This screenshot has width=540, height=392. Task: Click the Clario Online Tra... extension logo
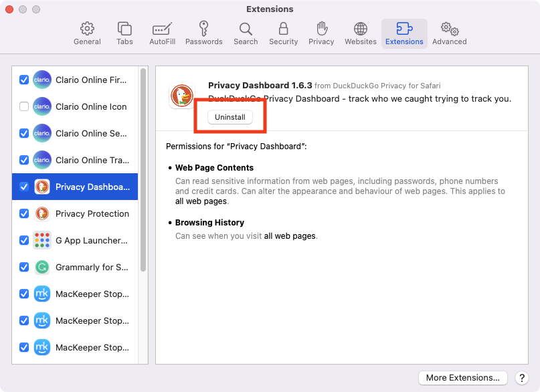pos(42,160)
